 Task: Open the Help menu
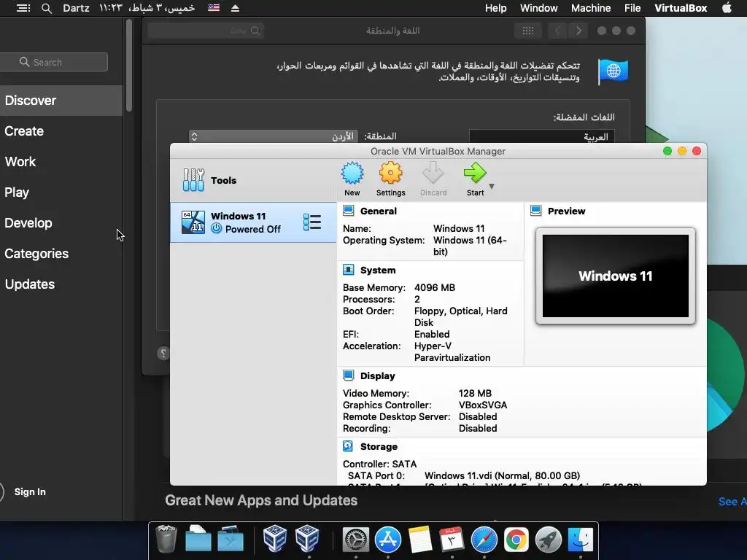495,8
